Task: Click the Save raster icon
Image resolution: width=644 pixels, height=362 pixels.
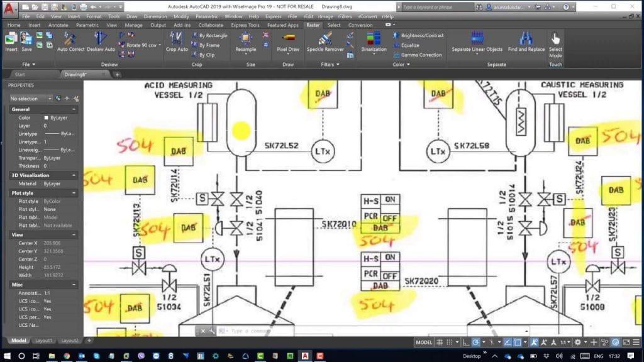Action: (x=26, y=42)
